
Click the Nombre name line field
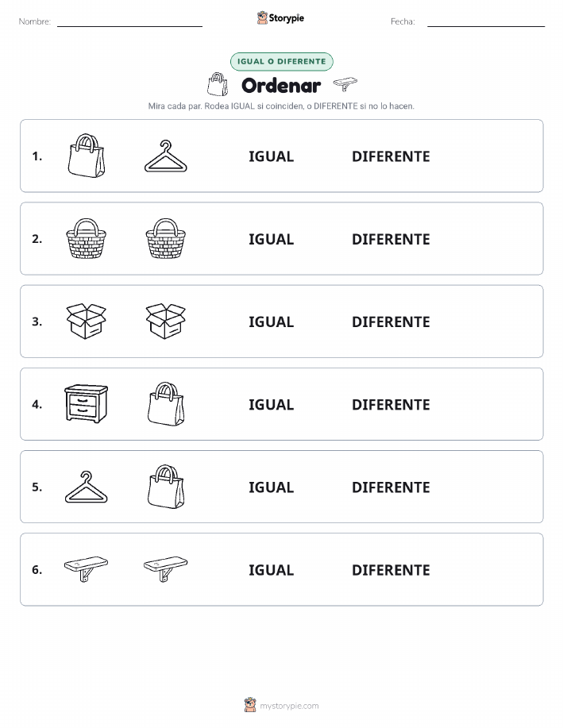pyautogui.click(x=129, y=21)
